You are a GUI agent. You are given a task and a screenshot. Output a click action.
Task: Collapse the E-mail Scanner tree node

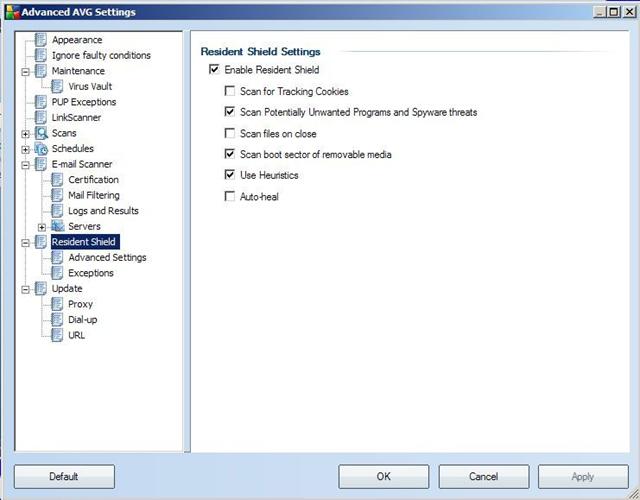pyautogui.click(x=25, y=164)
